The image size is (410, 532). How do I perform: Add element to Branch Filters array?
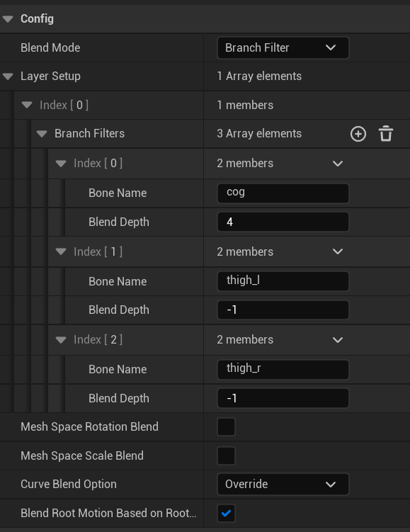click(358, 134)
